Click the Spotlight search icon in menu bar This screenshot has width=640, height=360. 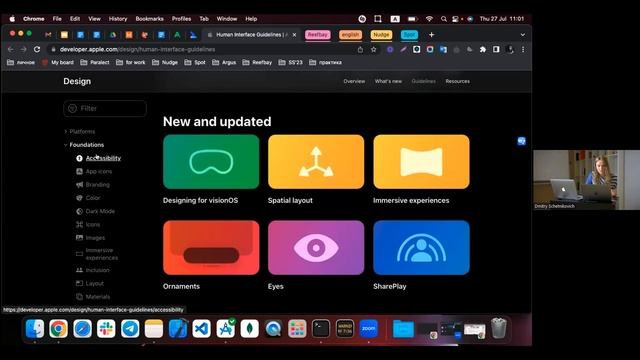(x=444, y=19)
